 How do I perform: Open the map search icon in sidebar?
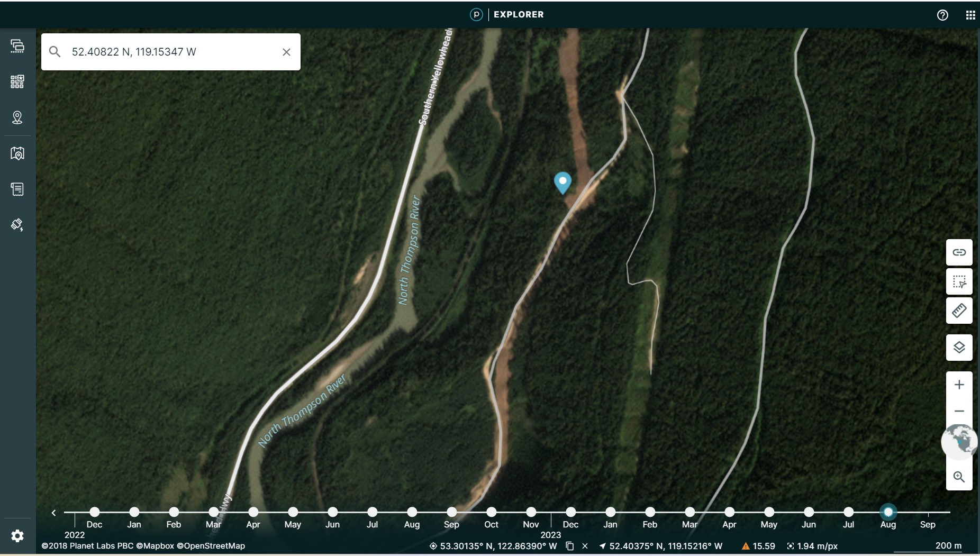point(17,153)
